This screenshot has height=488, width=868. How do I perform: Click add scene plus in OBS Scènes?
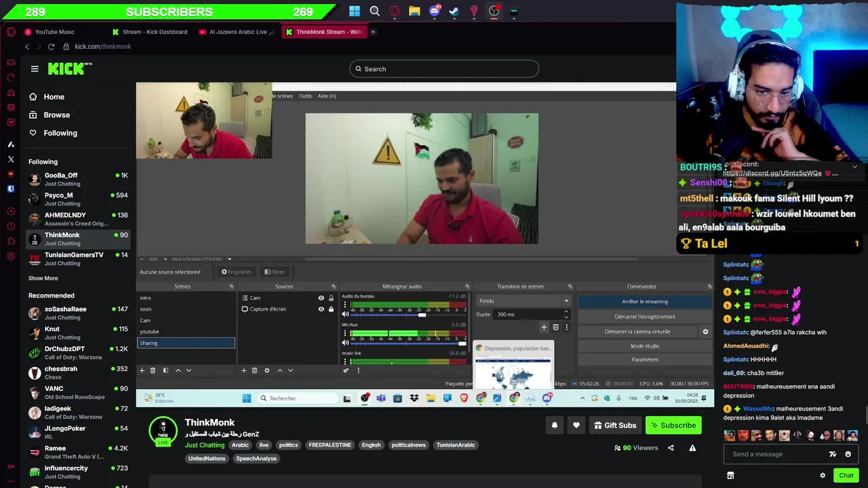[142, 370]
